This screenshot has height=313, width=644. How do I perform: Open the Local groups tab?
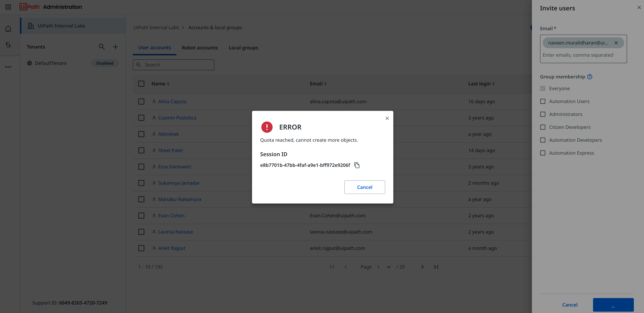point(243,48)
